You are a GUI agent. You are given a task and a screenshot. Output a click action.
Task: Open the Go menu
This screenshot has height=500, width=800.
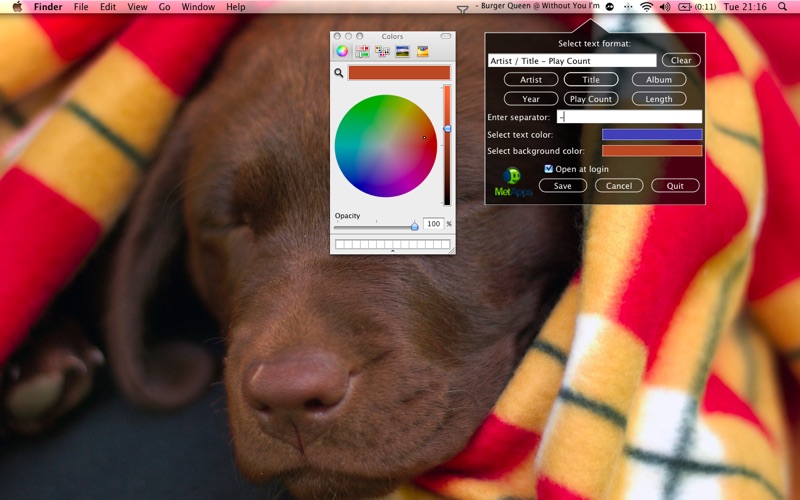coord(164,7)
